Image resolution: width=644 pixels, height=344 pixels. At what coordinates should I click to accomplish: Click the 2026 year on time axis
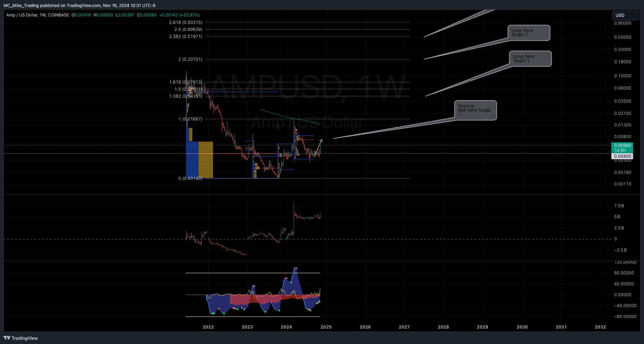click(x=365, y=327)
